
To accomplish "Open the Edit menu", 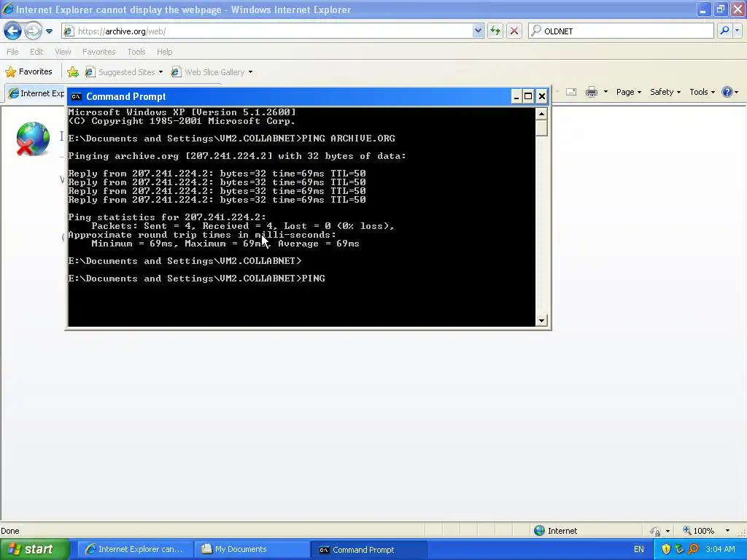I will point(36,52).
